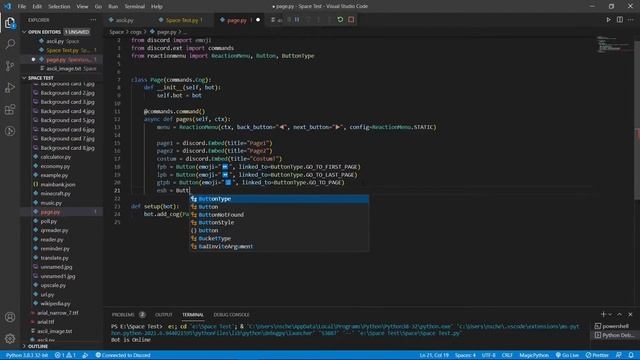Screen dimensions: 640x360
Task: Switch to the Space Test.py editor tab
Action: [x=182, y=20]
